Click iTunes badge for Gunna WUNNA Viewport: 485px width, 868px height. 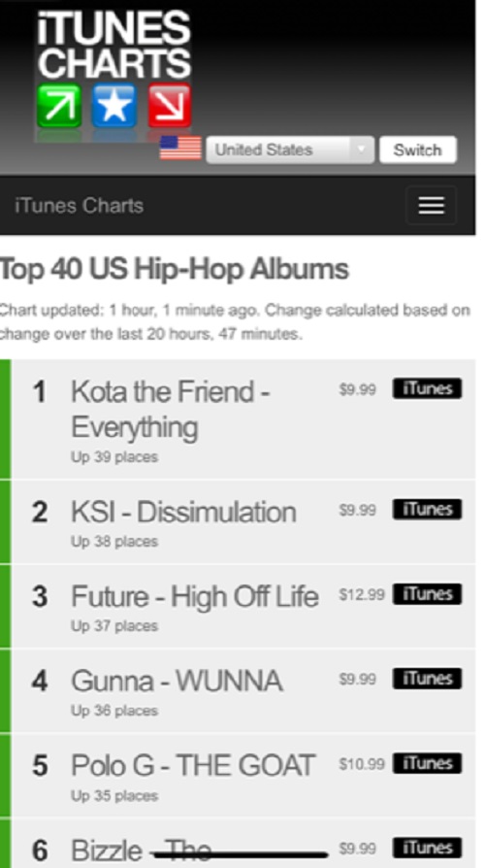(x=427, y=679)
